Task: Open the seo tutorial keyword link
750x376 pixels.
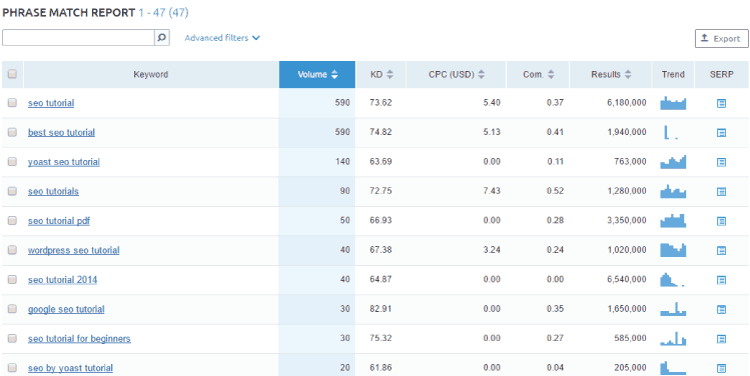Action: click(51, 103)
